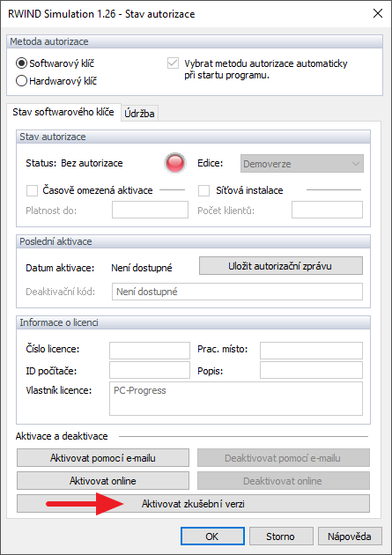This screenshot has width=392, height=555.
Task: Click the Aktivovat online button
Action: 103,481
